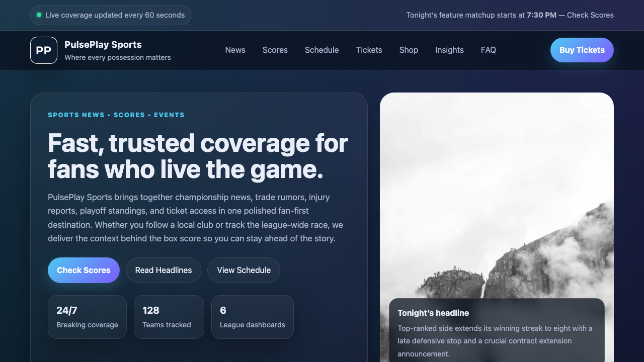Click the "Sports News • Scores • Events" label

point(116,115)
